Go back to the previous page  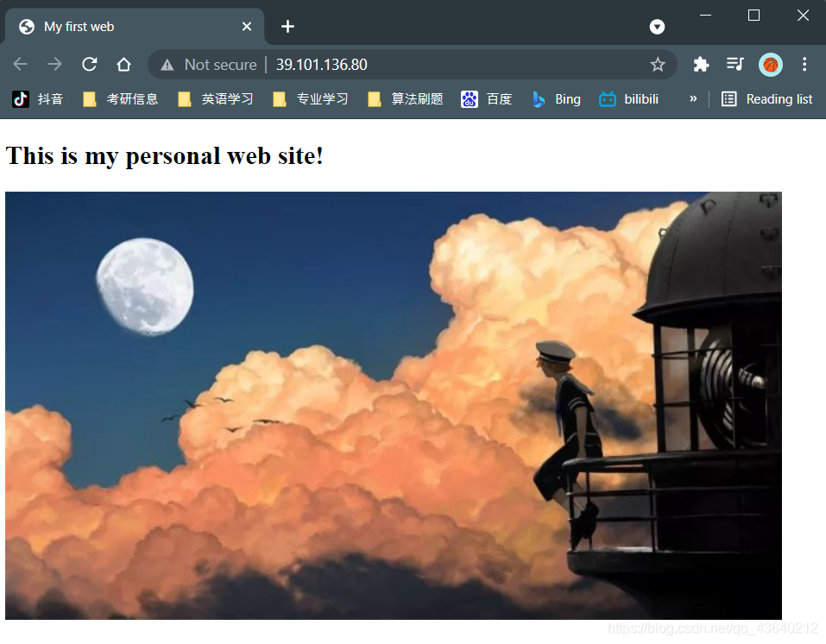click(x=20, y=64)
